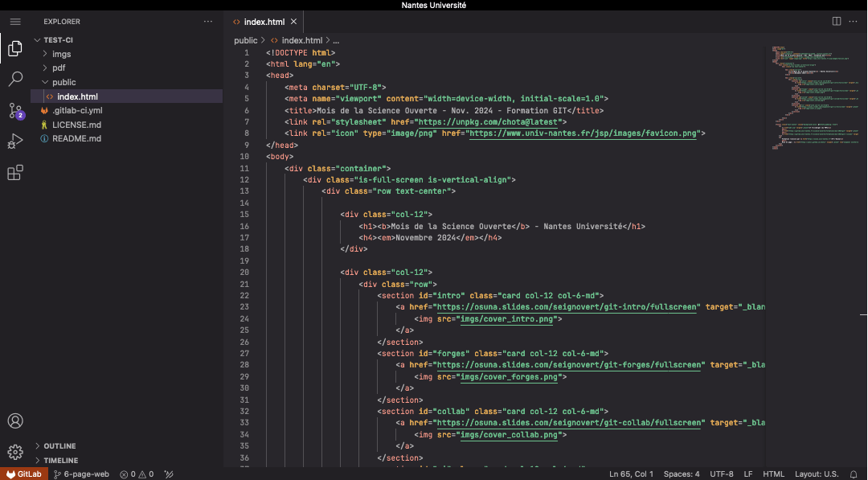Expand the TIMELINE section
868x480 pixels.
[127, 460]
